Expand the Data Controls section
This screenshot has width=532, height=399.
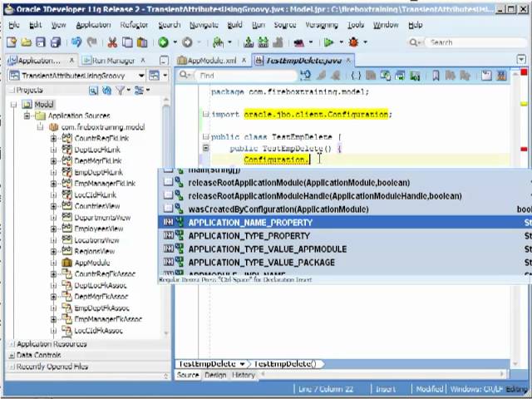[x=12, y=355]
